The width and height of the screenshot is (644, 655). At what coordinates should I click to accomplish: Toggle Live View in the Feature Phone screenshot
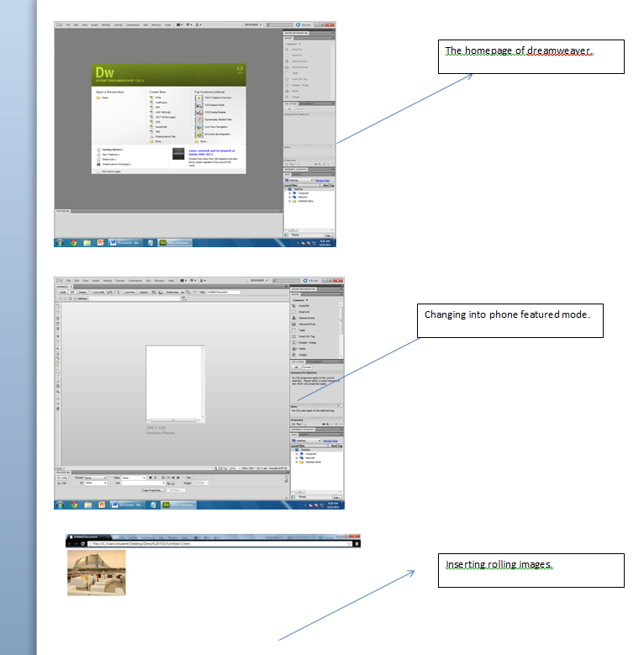click(129, 293)
